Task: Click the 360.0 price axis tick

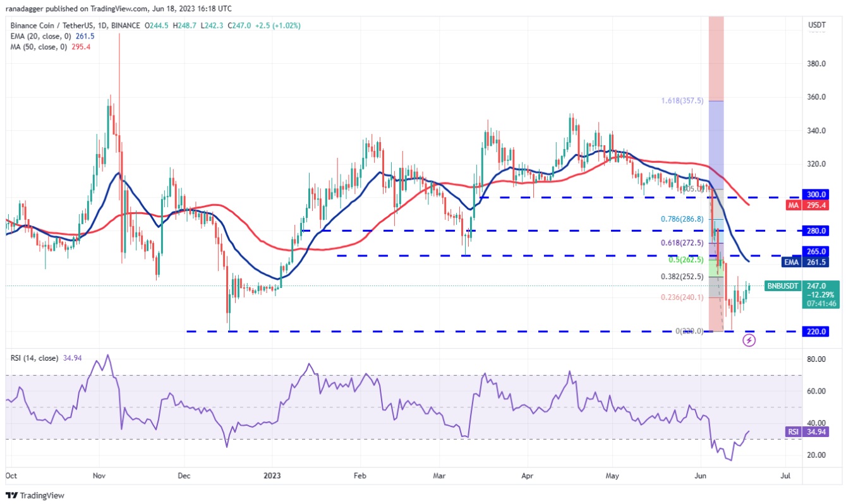Action: click(x=817, y=97)
